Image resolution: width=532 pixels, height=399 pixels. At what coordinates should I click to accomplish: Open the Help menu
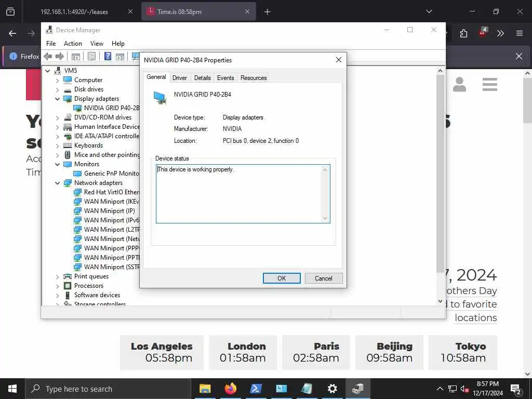(x=118, y=44)
